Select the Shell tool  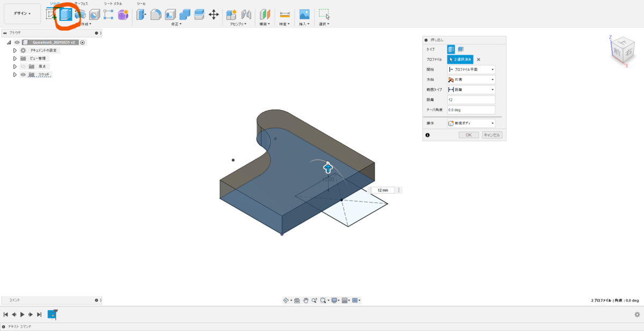click(x=170, y=15)
